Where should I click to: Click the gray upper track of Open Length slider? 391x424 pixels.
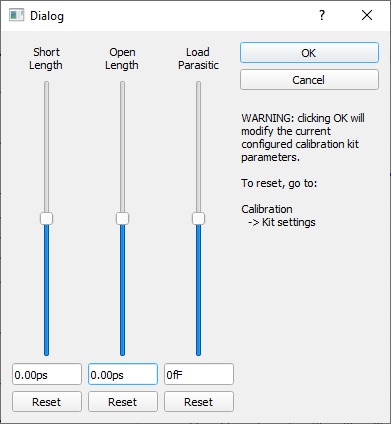click(122, 147)
